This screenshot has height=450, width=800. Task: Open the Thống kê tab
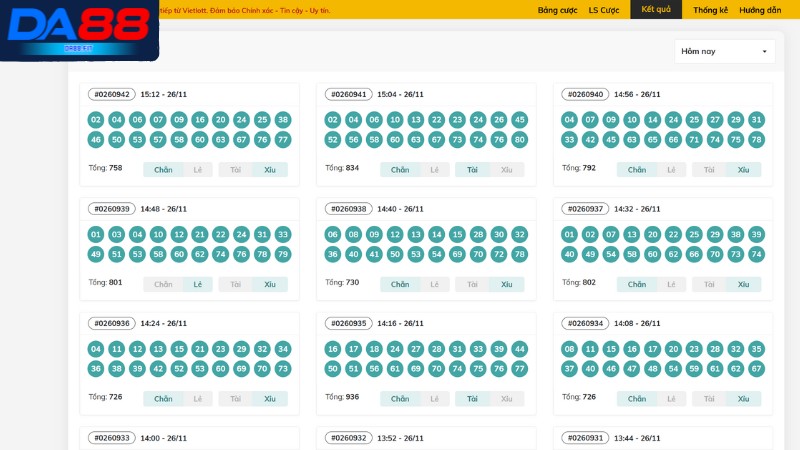pyautogui.click(x=710, y=10)
